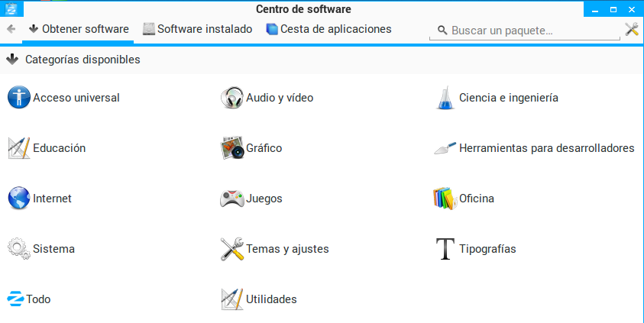The image size is (644, 323).
Task: Switch to the Software instalado tab
Action: pos(197,29)
